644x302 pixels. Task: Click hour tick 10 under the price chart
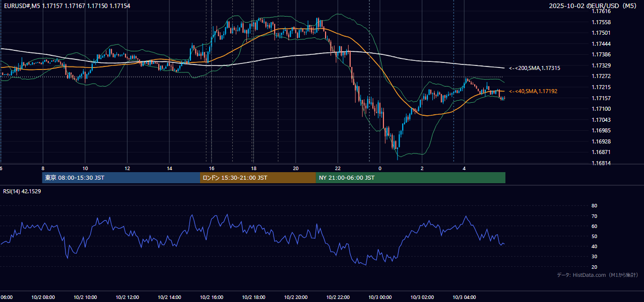pos(85,169)
